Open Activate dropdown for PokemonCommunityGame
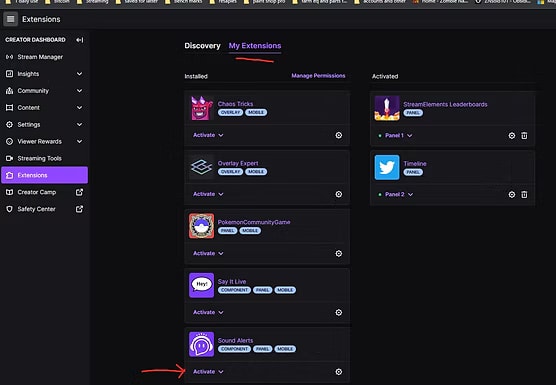Image resolution: width=556 pixels, height=385 pixels. [x=208, y=253]
